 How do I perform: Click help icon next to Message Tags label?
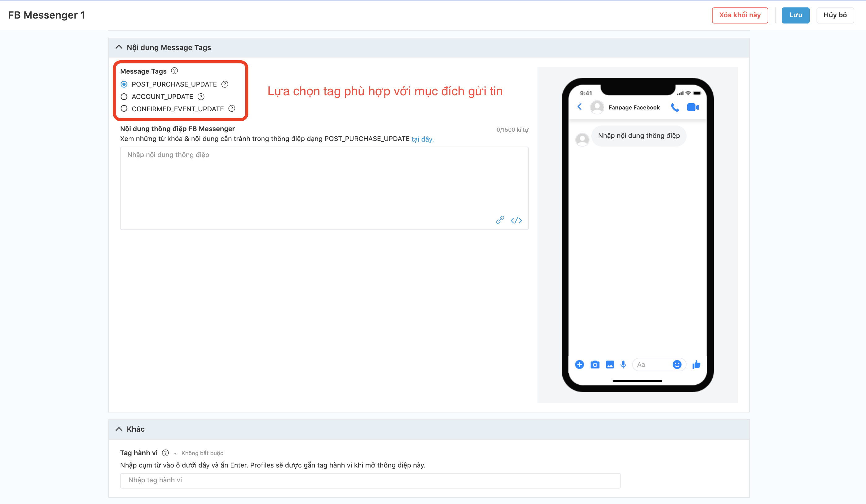pos(174,71)
